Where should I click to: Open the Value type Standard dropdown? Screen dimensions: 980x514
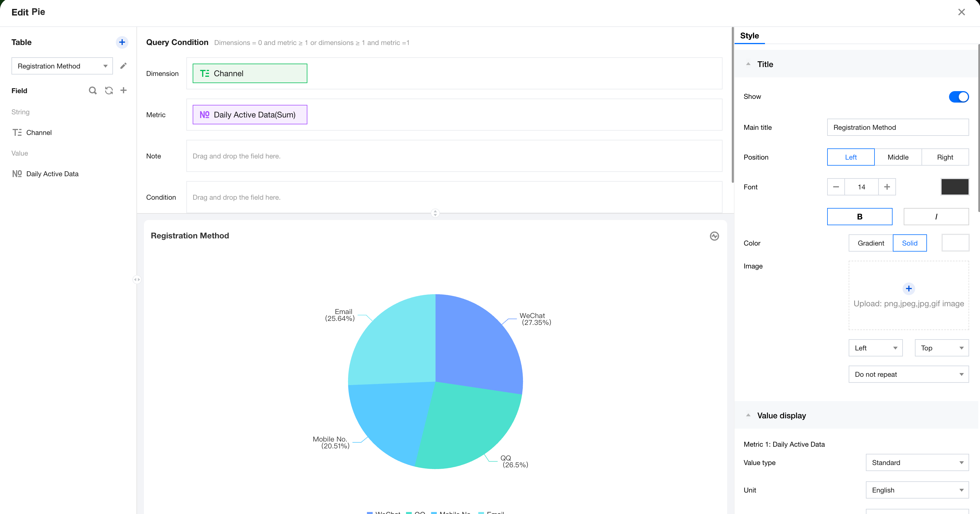tap(917, 463)
